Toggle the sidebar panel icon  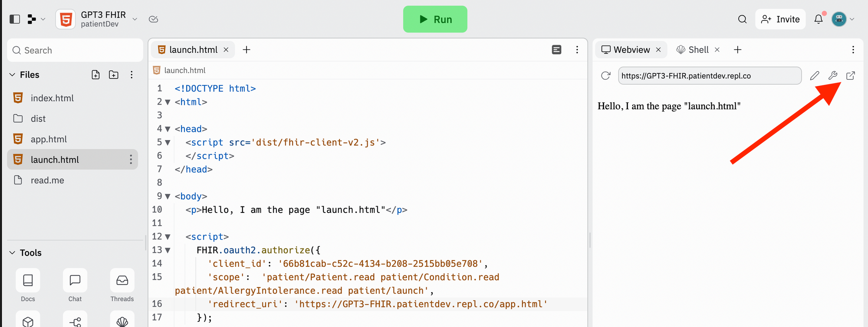point(15,19)
